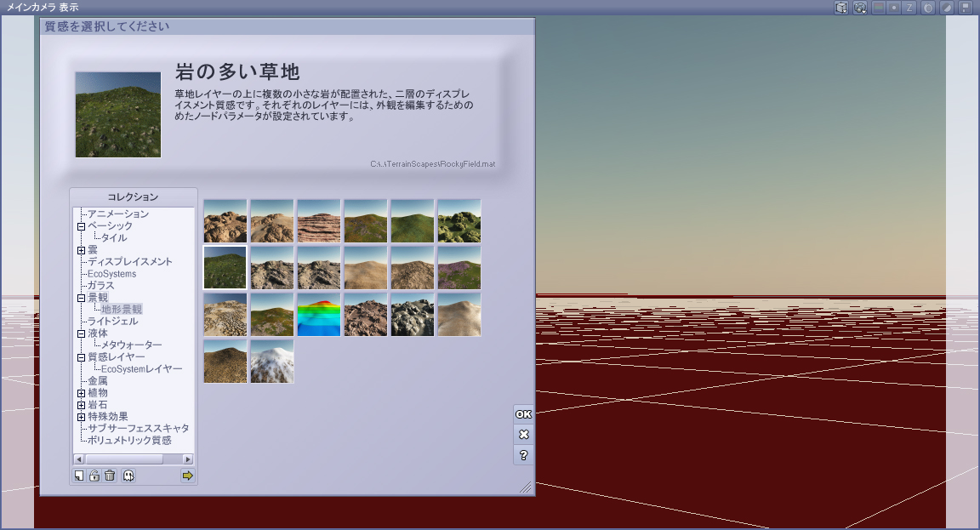The height and width of the screenshot is (530, 980).
Task: Pick the pebble-covered sand thumbnail
Action: point(225,315)
